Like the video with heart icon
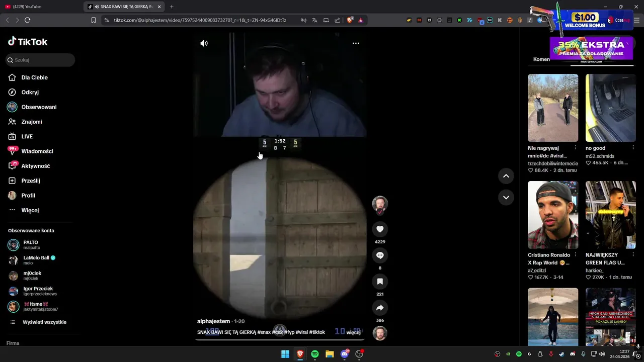 point(380,229)
